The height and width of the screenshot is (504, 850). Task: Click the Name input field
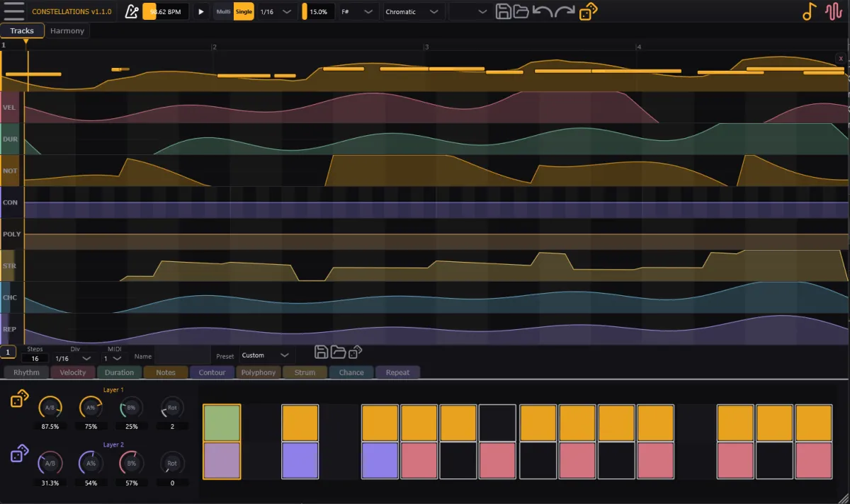coord(182,357)
